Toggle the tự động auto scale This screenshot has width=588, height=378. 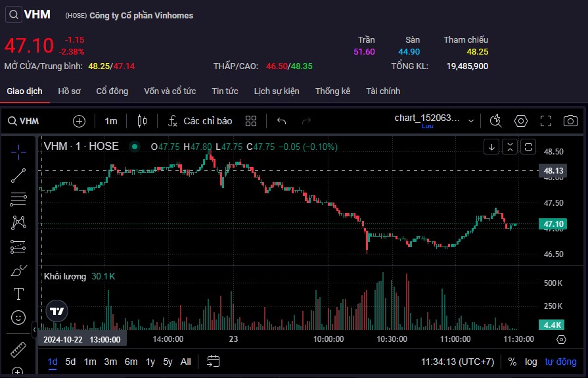(560, 362)
